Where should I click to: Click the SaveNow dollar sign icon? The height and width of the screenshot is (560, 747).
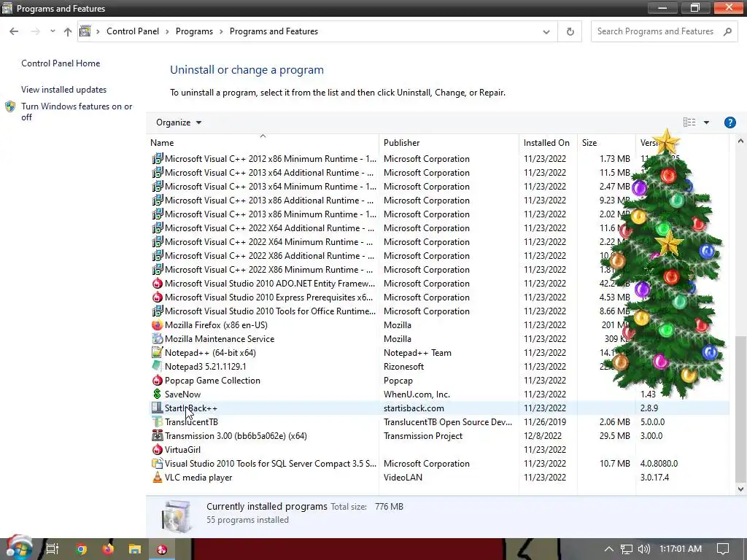157,394
